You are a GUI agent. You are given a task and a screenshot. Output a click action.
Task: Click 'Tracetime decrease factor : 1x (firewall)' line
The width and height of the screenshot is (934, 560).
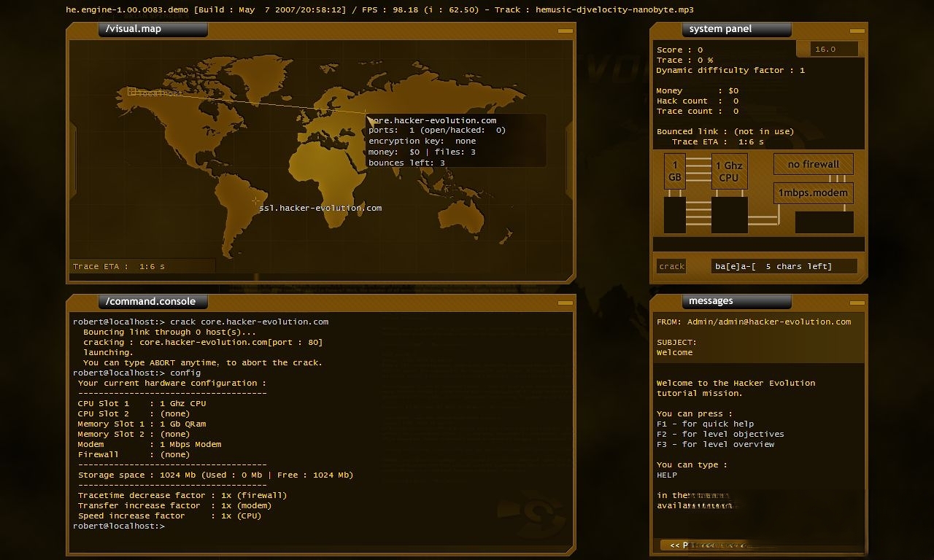pyautogui.click(x=182, y=495)
